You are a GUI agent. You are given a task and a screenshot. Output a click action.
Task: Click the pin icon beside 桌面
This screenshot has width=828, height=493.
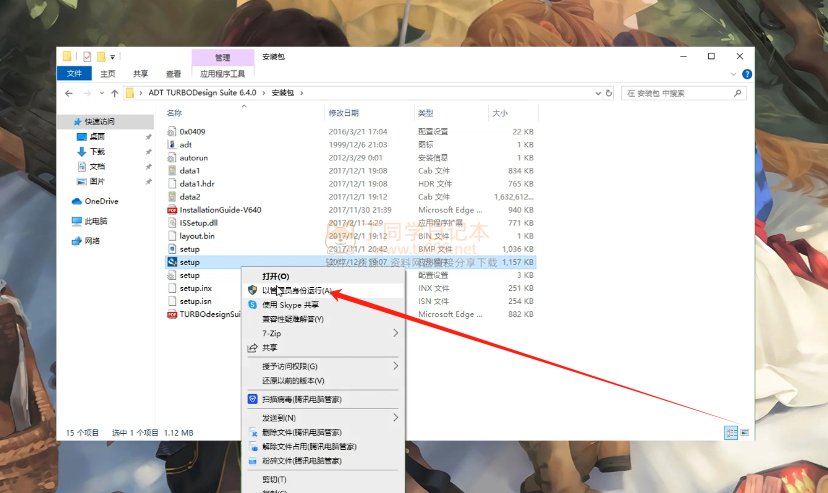(x=148, y=137)
